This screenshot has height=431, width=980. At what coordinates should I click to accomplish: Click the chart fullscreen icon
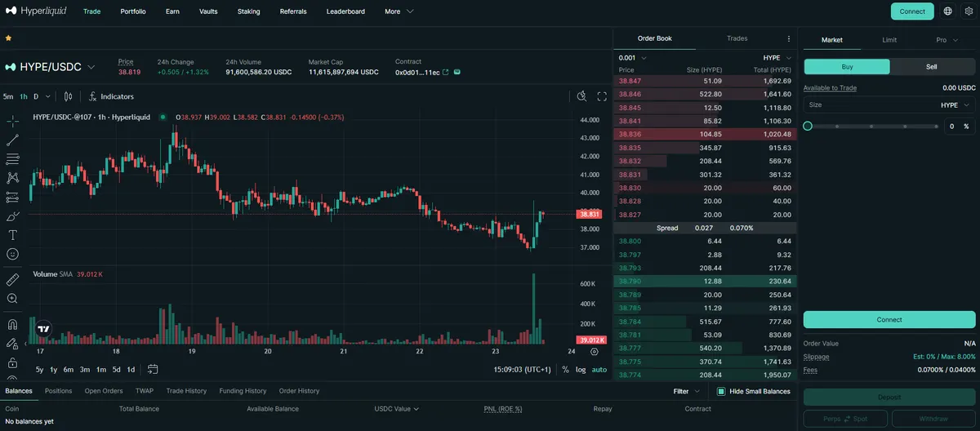pos(602,96)
